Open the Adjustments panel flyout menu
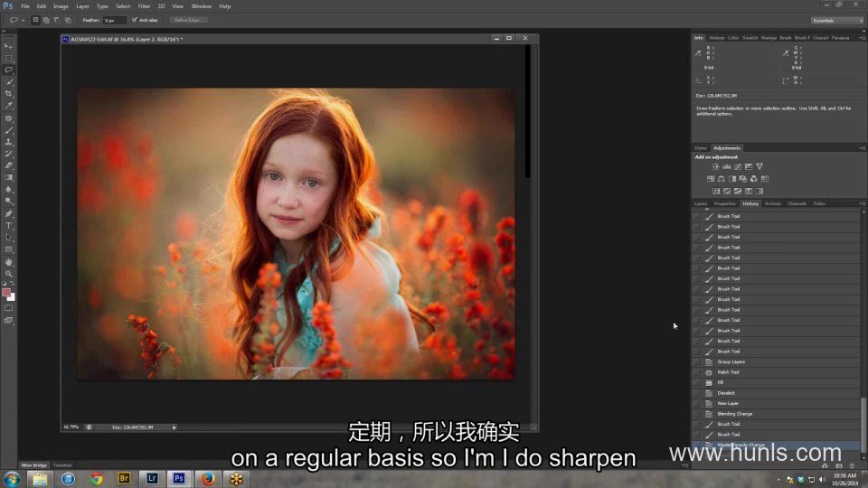This screenshot has height=488, width=868. (862, 148)
